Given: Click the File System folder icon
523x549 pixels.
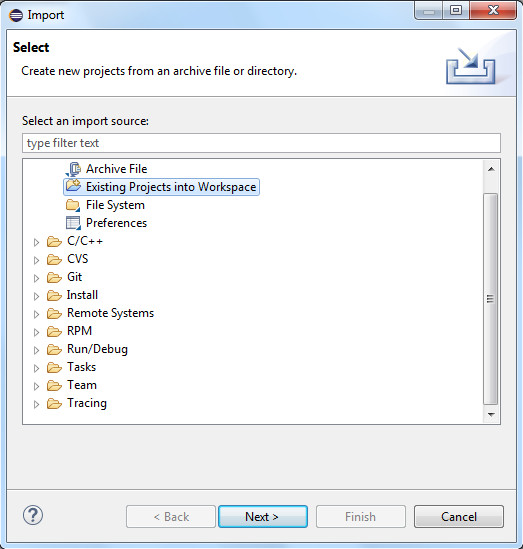Looking at the screenshot, I should [x=73, y=205].
